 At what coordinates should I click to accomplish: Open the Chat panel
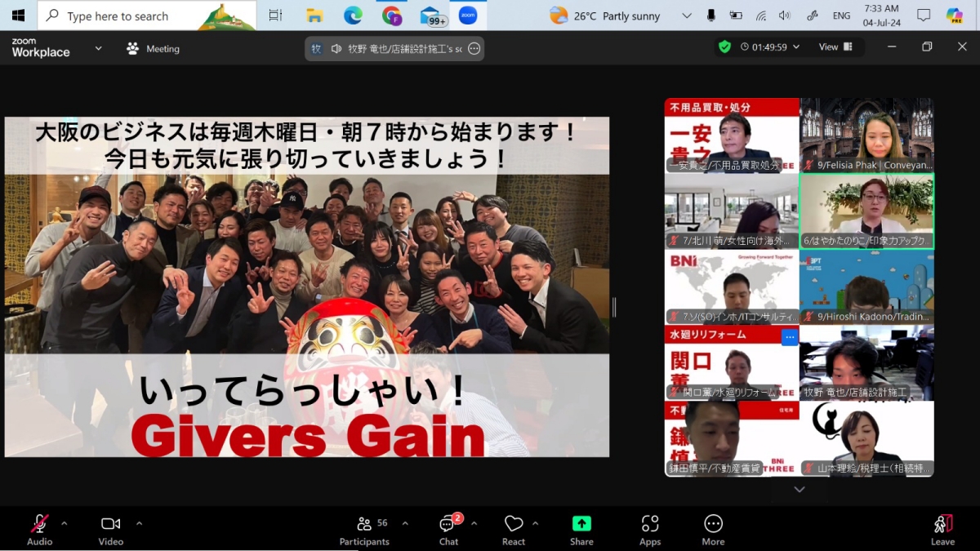[448, 529]
